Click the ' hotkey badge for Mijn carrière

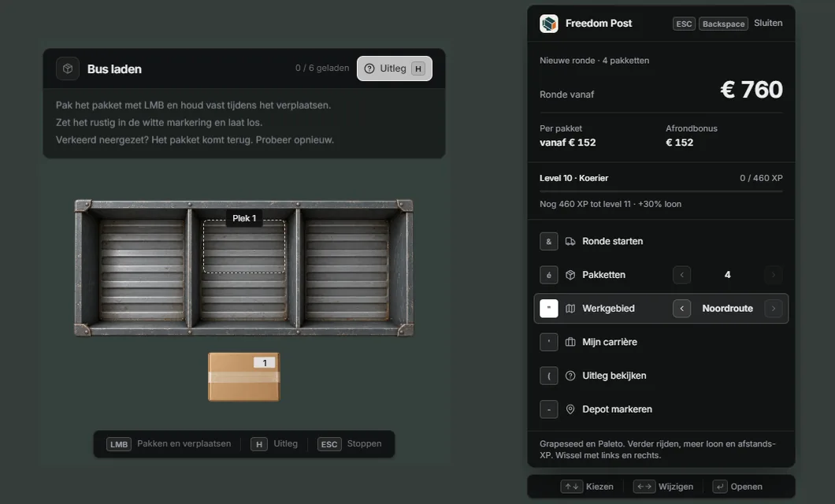tap(548, 342)
